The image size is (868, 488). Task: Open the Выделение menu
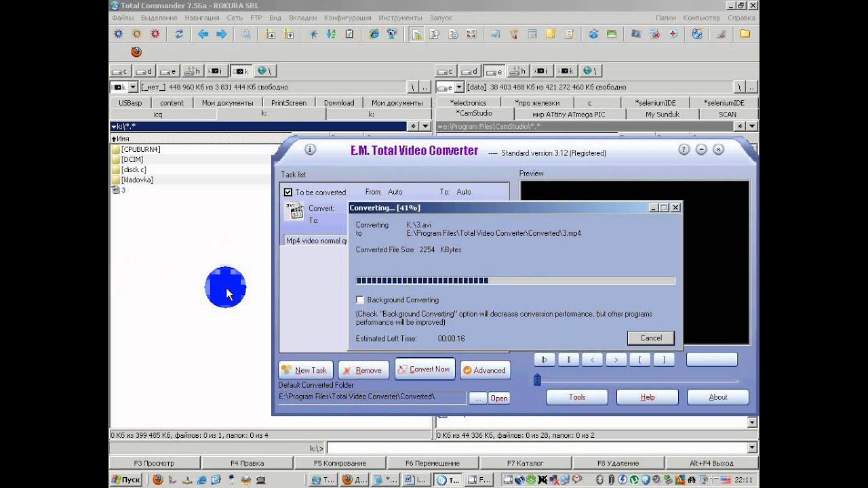(x=159, y=18)
